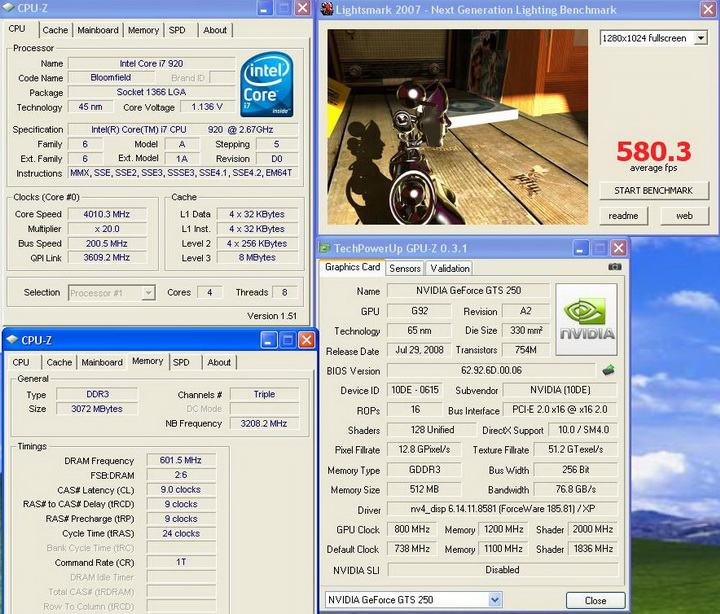Click the nv4_disp driver version field
Image resolution: width=720 pixels, height=614 pixels.
pos(503,509)
